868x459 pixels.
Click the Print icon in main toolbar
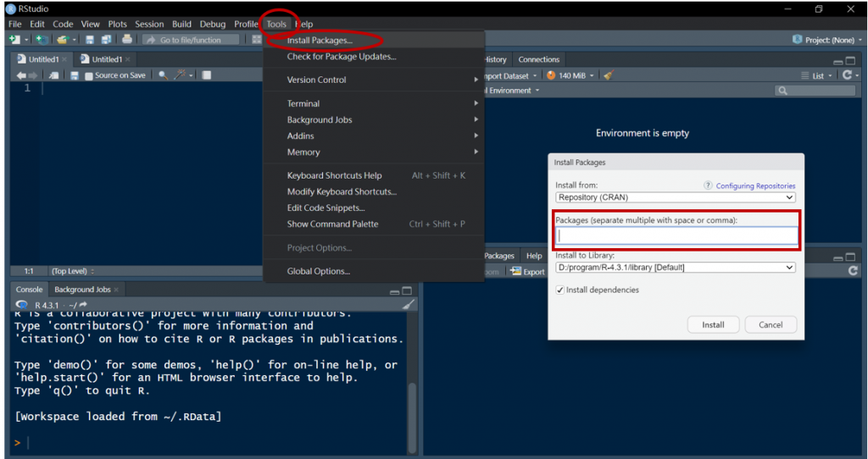pyautogui.click(x=127, y=40)
